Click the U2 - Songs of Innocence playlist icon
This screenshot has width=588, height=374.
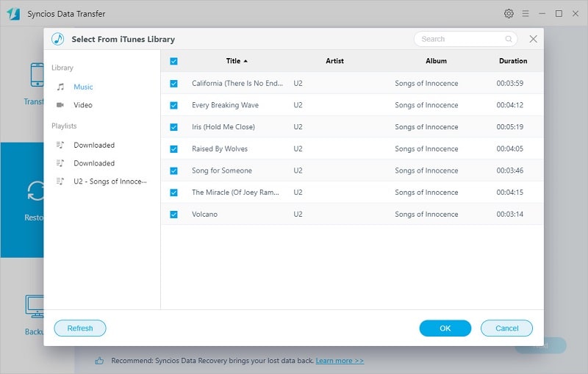[60, 181]
